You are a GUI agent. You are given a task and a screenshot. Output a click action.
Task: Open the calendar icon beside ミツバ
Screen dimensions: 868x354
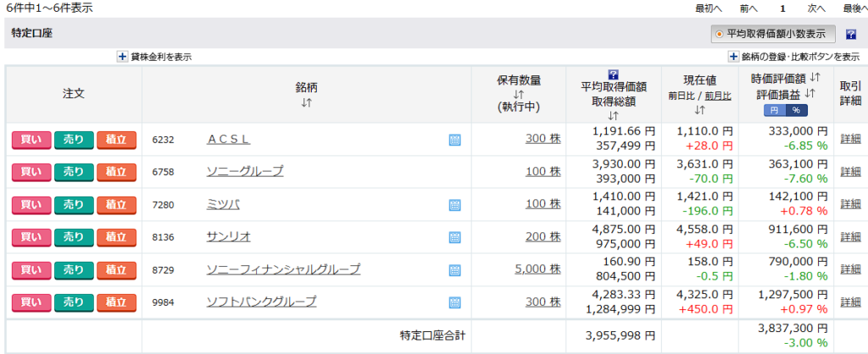(x=454, y=205)
